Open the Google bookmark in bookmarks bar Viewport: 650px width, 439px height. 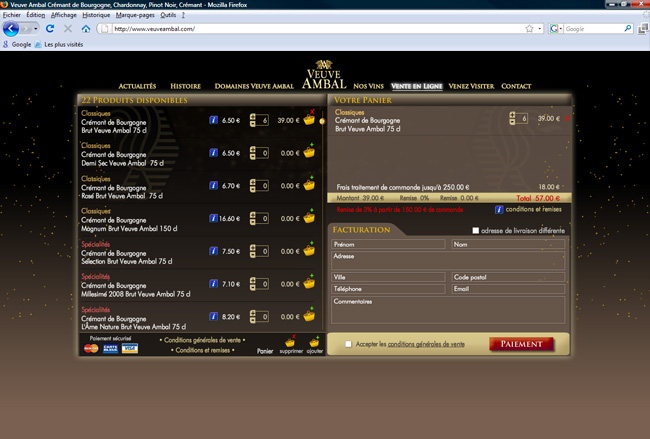tap(17, 44)
